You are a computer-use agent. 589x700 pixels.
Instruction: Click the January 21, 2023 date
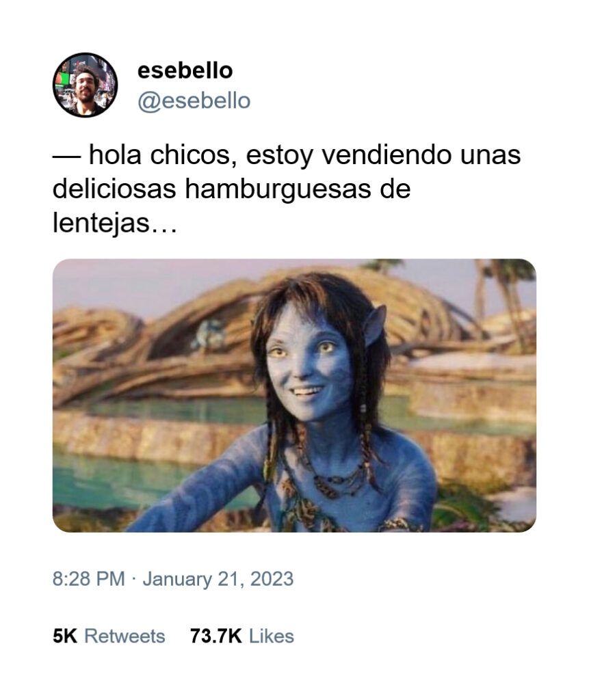point(218,578)
